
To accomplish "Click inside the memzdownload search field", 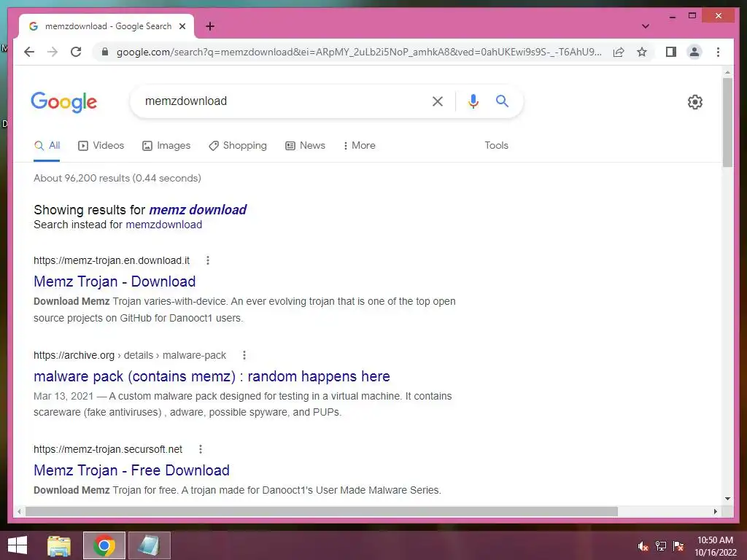I will tap(281, 101).
